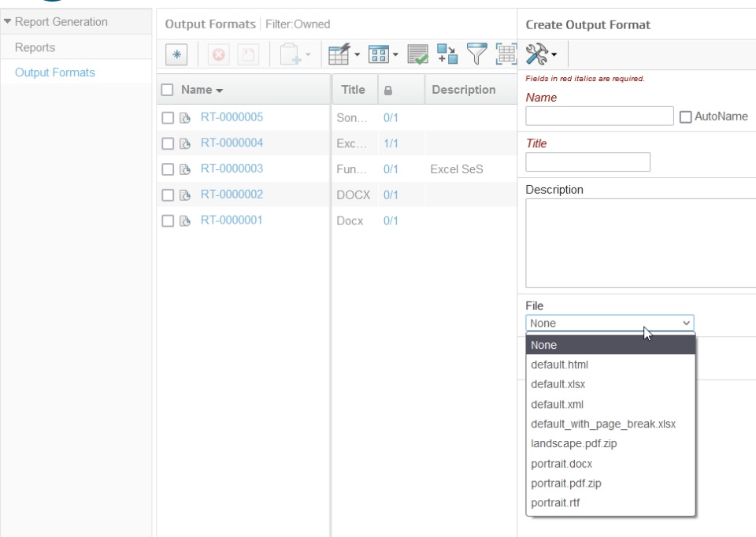The width and height of the screenshot is (756, 537).
Task: Open the table edit mode icon
Action: click(x=343, y=54)
